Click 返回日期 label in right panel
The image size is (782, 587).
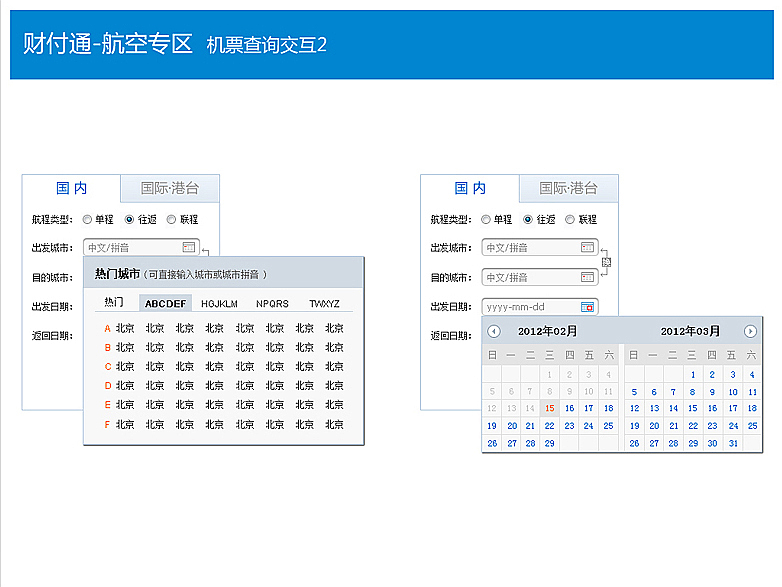point(451,336)
